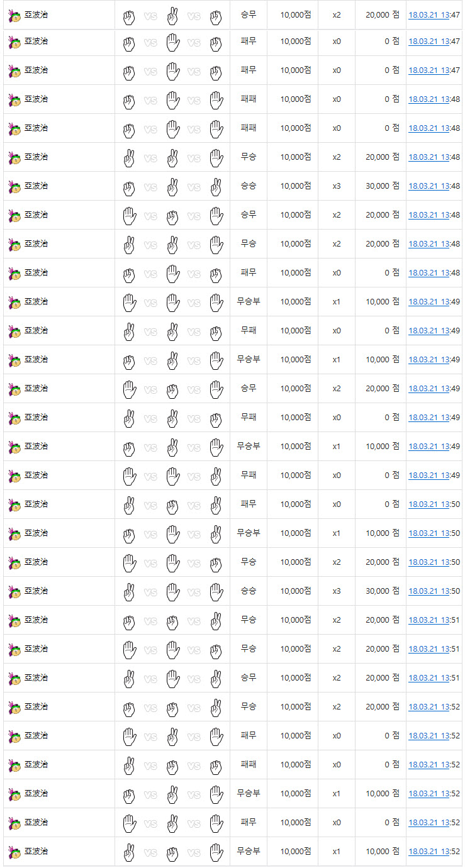Click the paper hand in 13:50 무승부 row
Viewport: 465px width, 868px height.
pos(172,534)
